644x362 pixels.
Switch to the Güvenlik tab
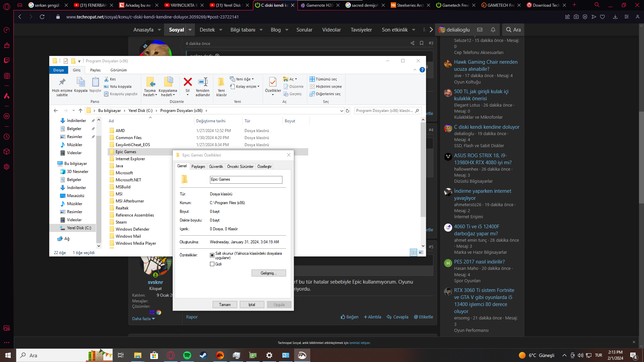tap(216, 167)
